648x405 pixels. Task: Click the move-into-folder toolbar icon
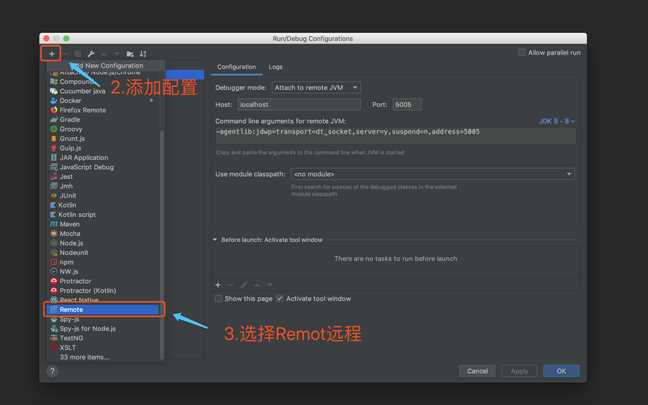[130, 54]
